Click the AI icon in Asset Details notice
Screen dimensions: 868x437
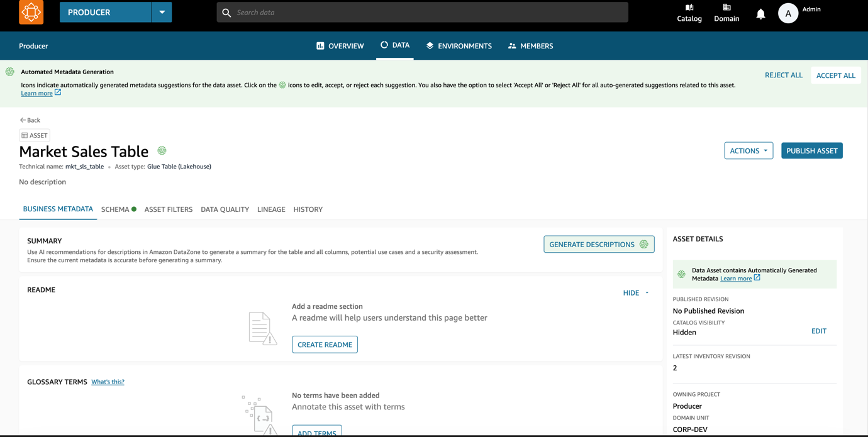point(681,274)
